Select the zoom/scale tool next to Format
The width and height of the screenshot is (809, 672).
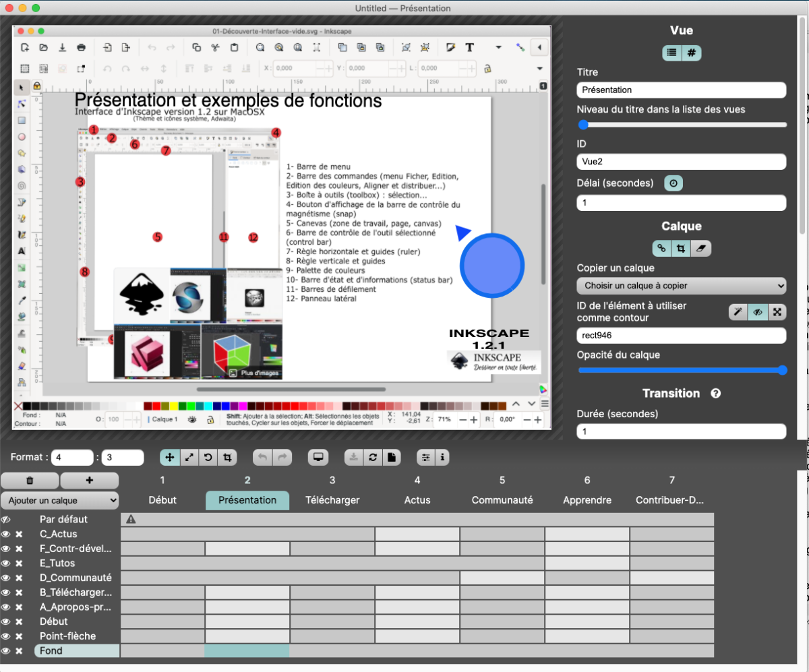189,458
